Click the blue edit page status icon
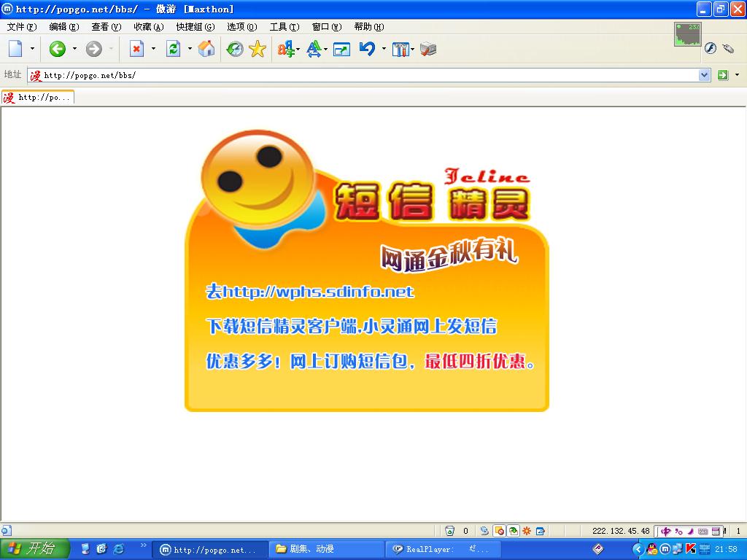The image size is (747, 560). (x=541, y=531)
